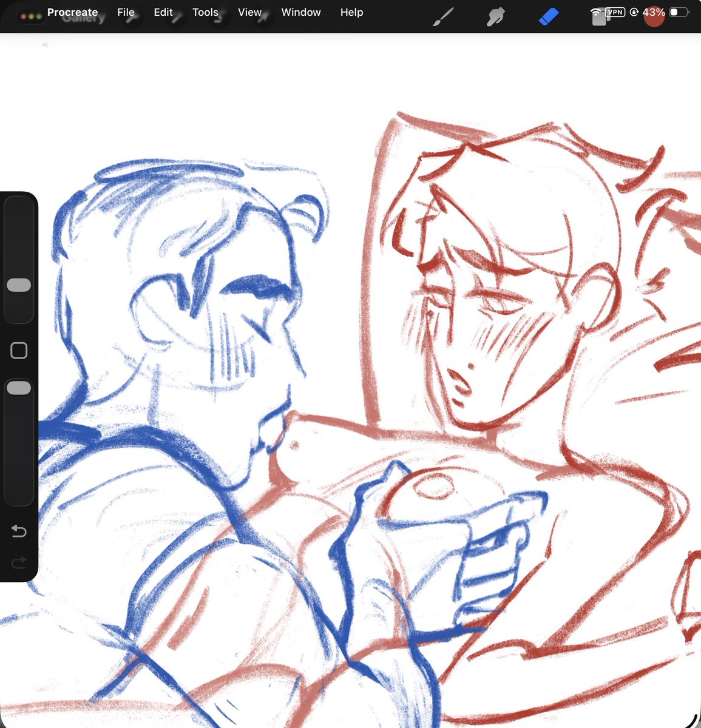Click the VPN status indicator
The width and height of the screenshot is (701, 728).
point(615,12)
